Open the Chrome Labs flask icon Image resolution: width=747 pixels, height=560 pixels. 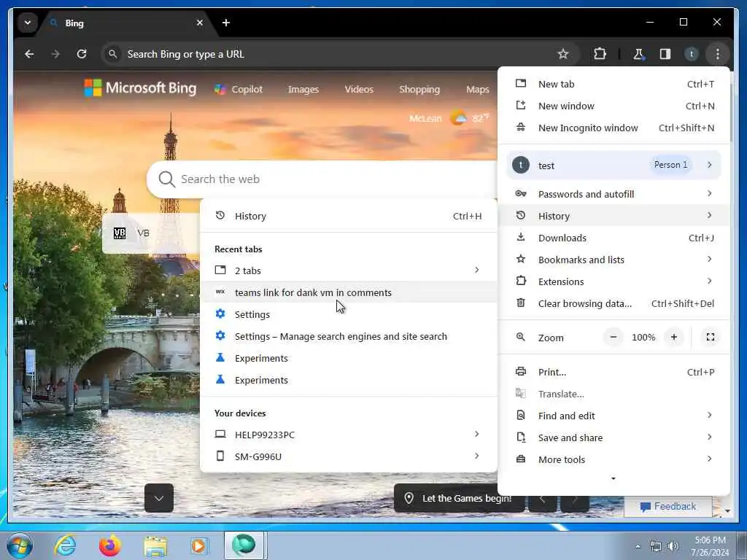coord(638,54)
